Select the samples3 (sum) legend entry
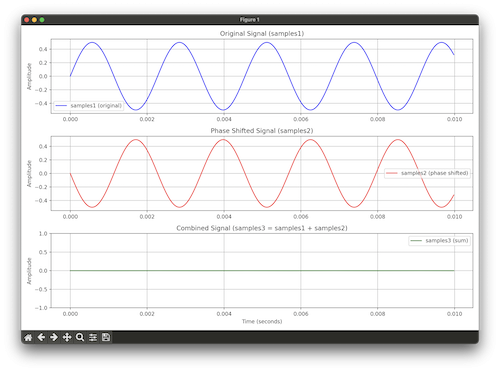This screenshot has height=372, width=500. pyautogui.click(x=439, y=241)
